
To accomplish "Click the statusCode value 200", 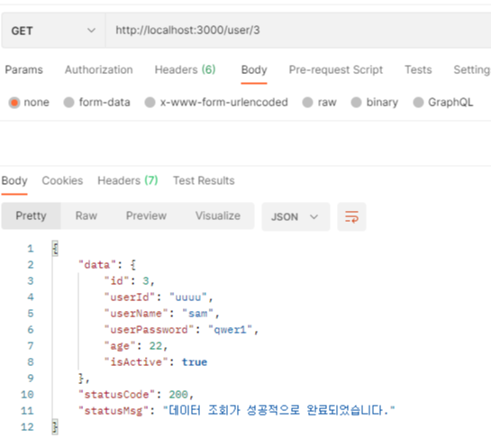I will [x=178, y=395].
